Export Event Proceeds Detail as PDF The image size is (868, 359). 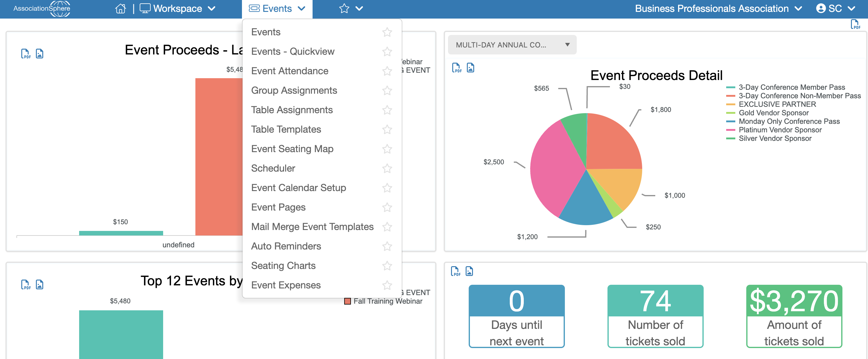[456, 68]
